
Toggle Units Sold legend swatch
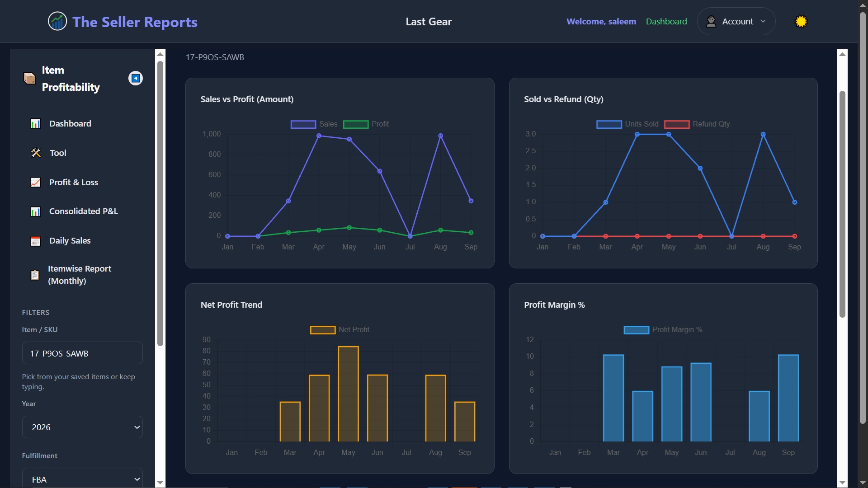click(x=609, y=124)
